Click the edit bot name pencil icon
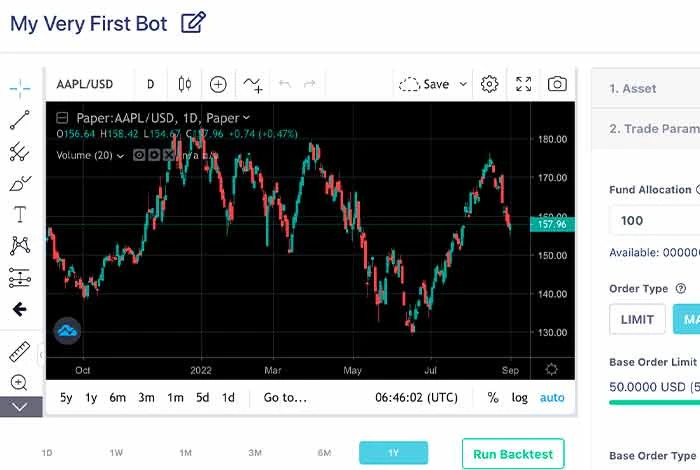 click(x=193, y=23)
